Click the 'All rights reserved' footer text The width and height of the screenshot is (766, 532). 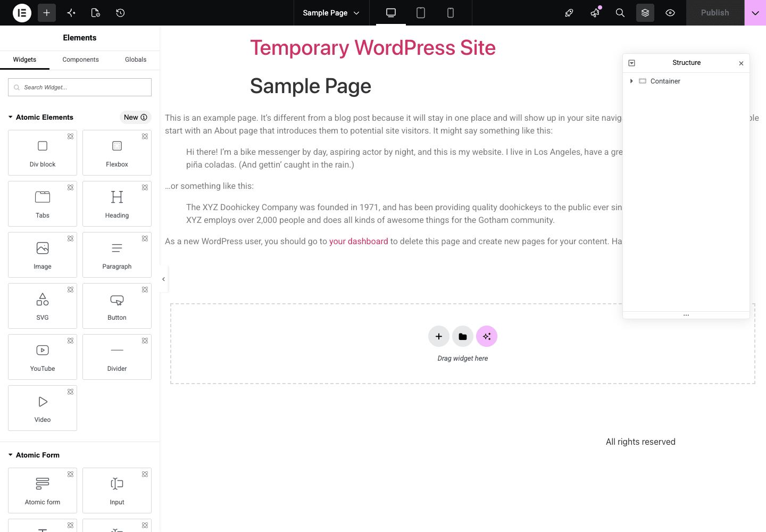(x=640, y=442)
